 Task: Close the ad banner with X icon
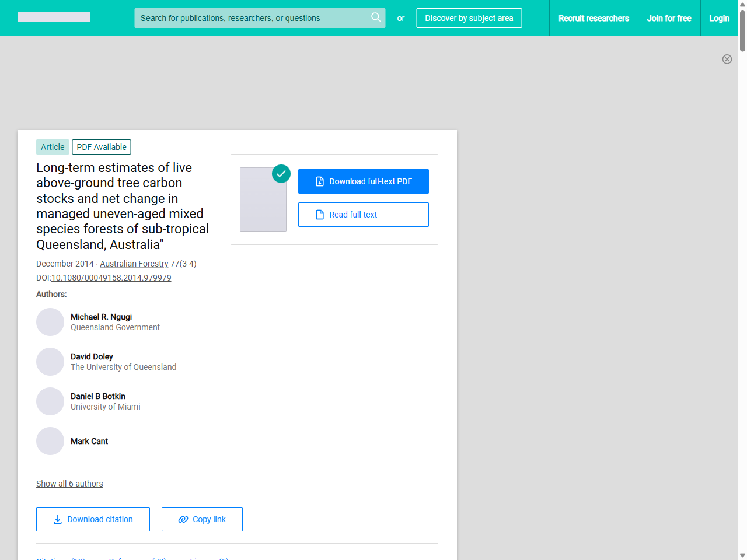point(727,59)
